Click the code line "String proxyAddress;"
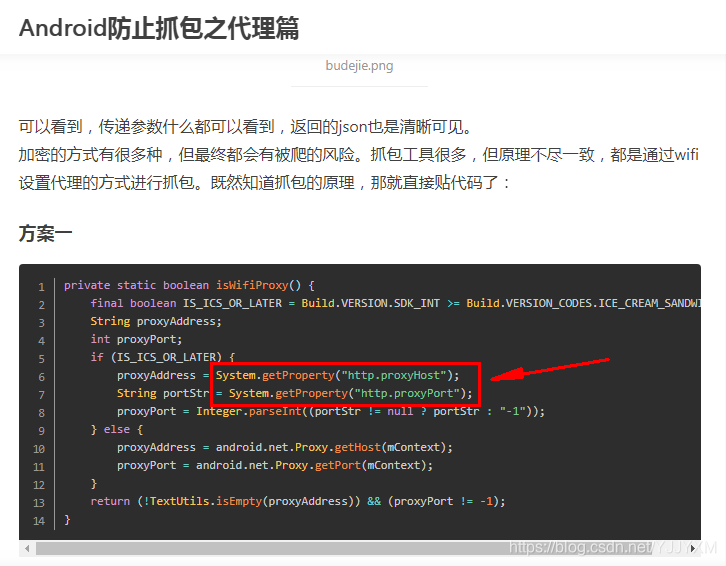Image resolution: width=726 pixels, height=566 pixels. tap(156, 321)
